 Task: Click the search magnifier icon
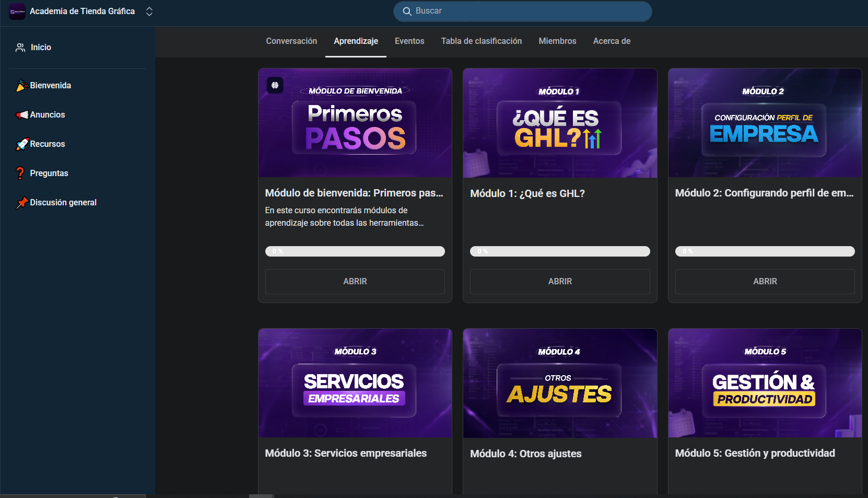coord(407,11)
